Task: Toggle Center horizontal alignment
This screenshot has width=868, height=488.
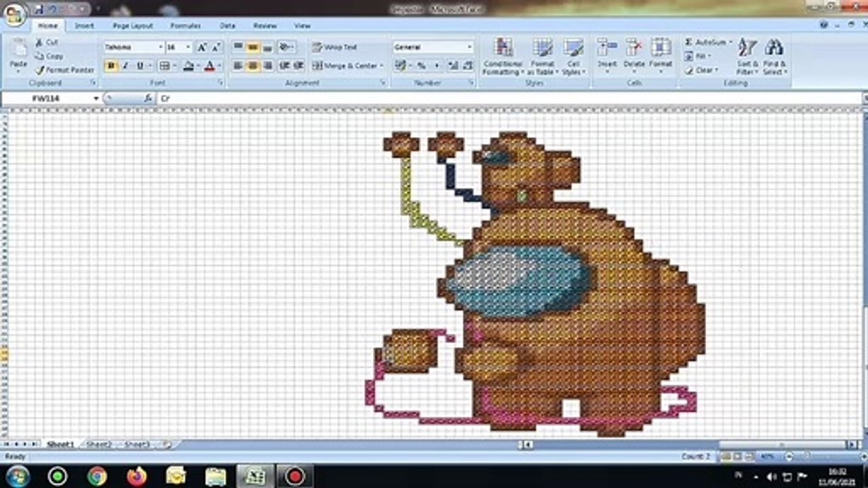Action: coord(253,66)
